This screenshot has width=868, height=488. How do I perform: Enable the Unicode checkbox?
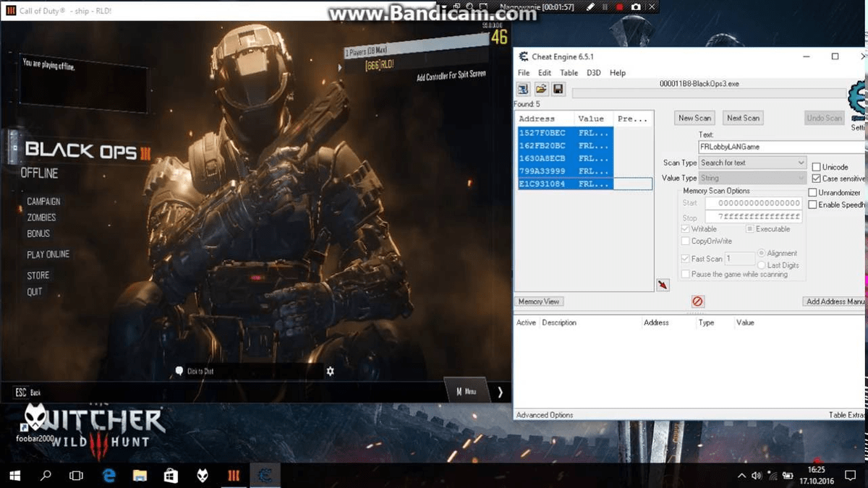[x=816, y=167]
